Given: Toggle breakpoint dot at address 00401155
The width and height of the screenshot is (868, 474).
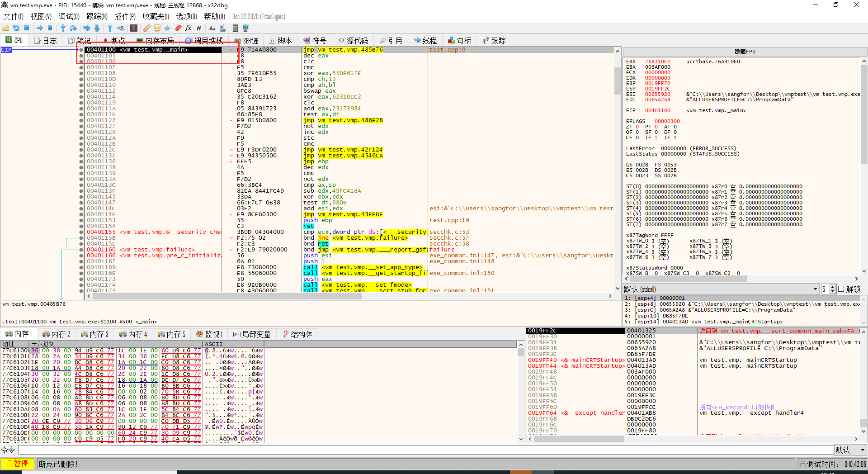Looking at the screenshot, I should pos(81,232).
